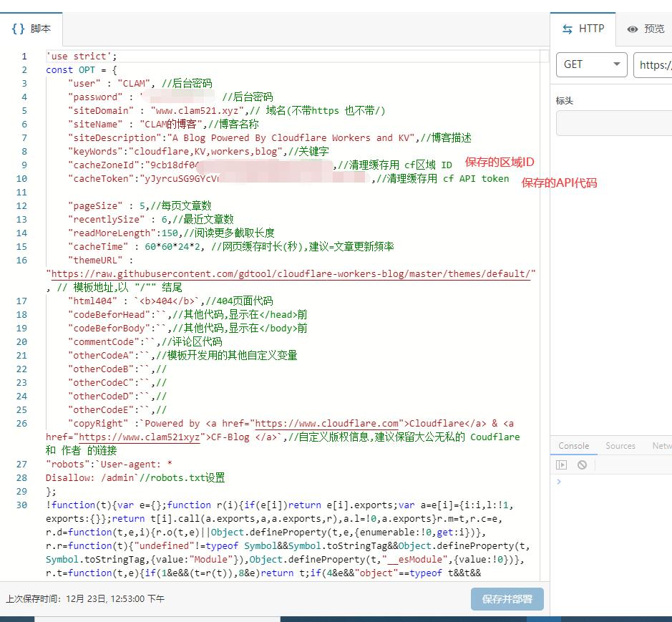Click the cacheTime value 60*60*24*2
672x622 pixels.
click(x=172, y=247)
